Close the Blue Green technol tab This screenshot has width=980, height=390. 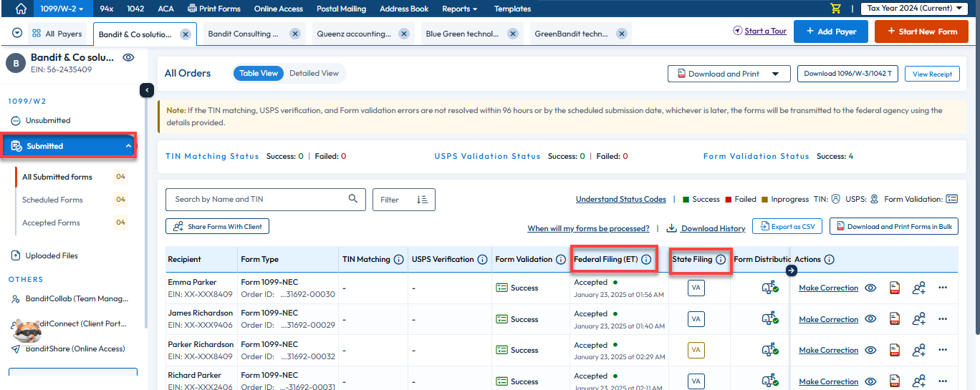point(512,34)
